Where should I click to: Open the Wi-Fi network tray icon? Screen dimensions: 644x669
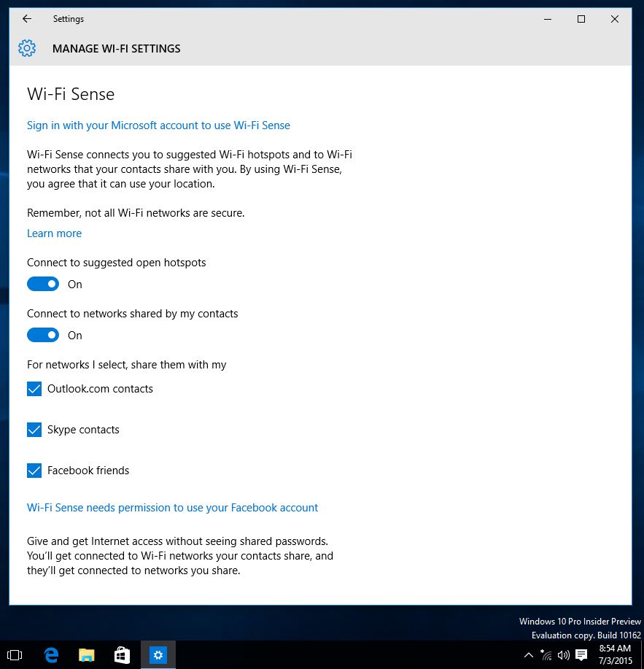click(546, 655)
